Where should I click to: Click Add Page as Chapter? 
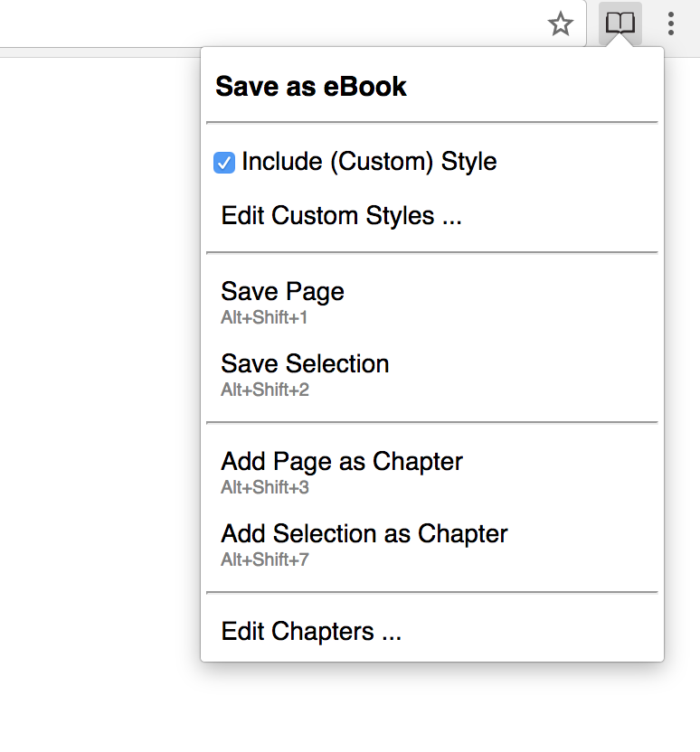341,462
